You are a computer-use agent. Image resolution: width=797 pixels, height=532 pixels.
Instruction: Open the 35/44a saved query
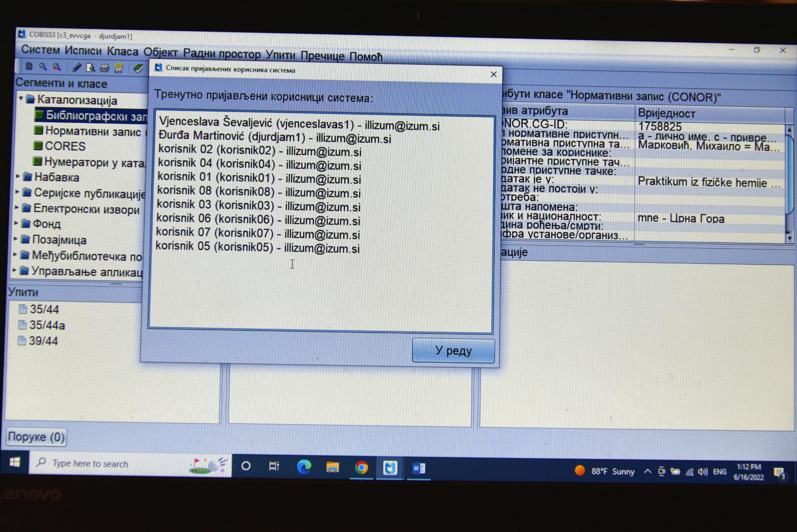pyautogui.click(x=46, y=325)
